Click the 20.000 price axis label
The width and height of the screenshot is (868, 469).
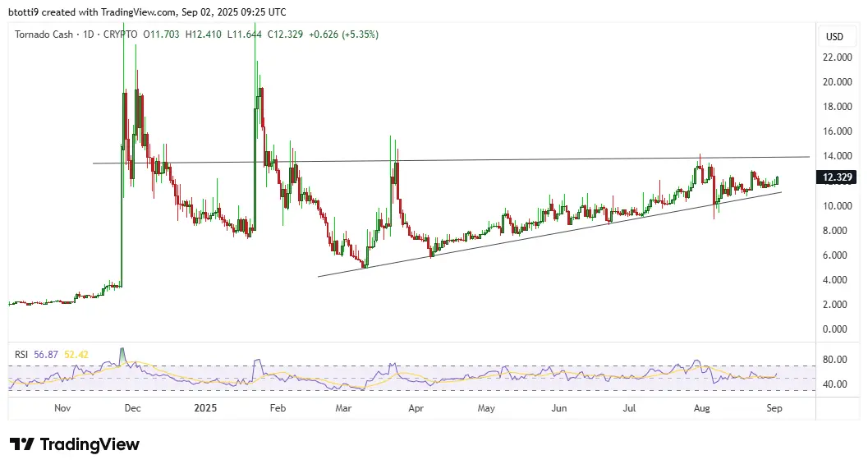tap(837, 82)
